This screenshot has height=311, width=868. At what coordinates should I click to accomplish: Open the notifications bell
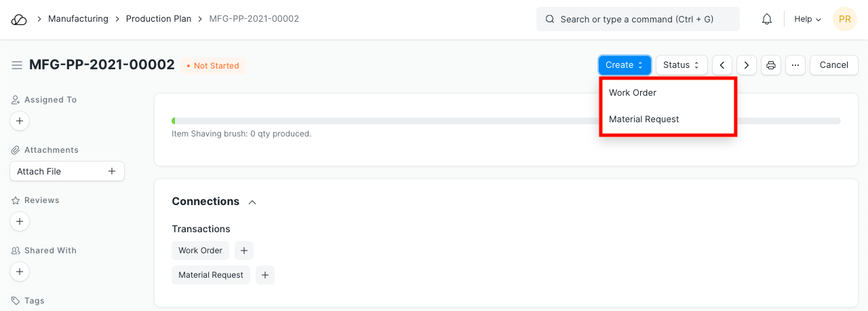767,19
